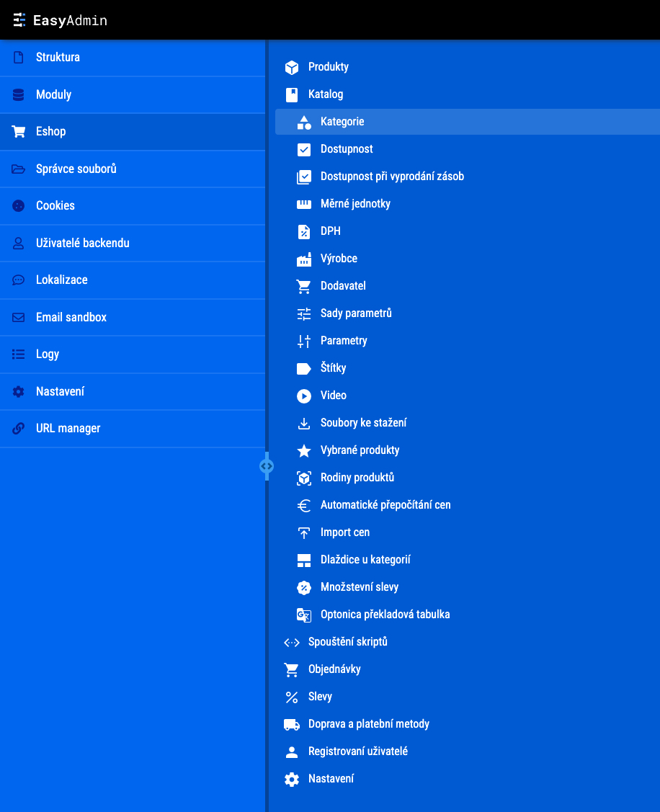Open Správce souborů from the sidebar
The width and height of the screenshot is (660, 812).
pyautogui.click(x=76, y=169)
